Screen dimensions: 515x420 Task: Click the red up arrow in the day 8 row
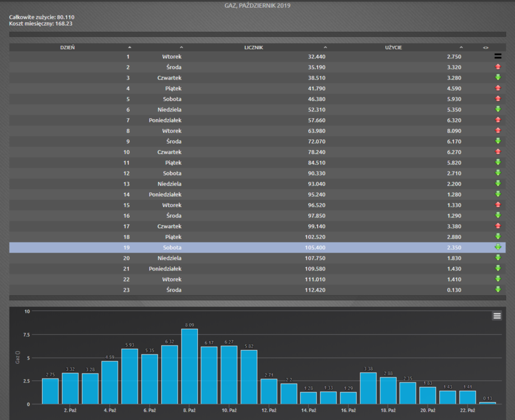(498, 130)
